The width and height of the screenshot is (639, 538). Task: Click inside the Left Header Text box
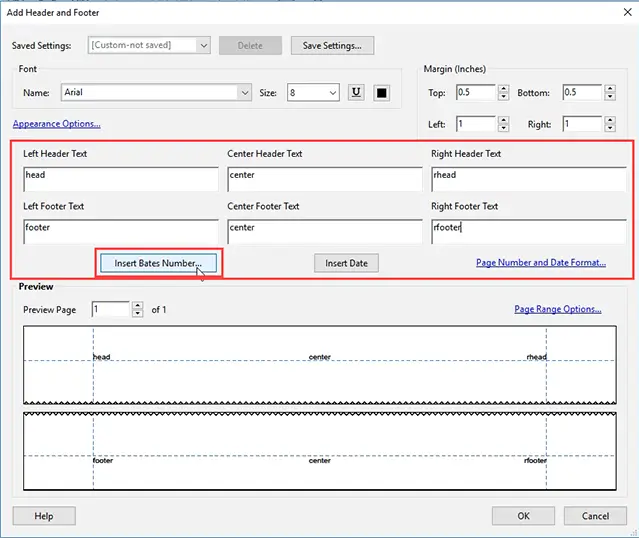[121, 179]
